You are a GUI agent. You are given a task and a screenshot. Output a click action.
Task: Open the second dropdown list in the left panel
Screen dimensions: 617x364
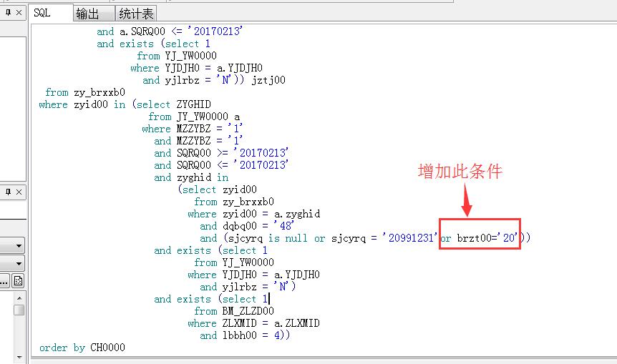click(19, 263)
